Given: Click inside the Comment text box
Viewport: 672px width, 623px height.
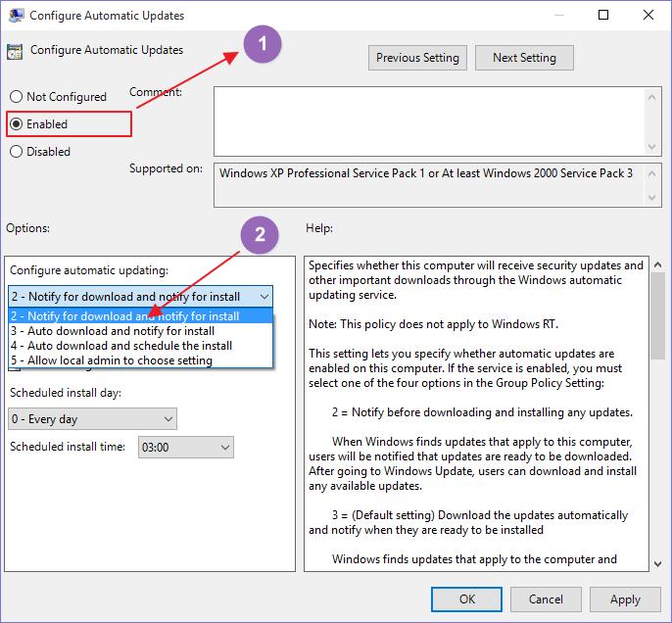Looking at the screenshot, I should [x=429, y=121].
